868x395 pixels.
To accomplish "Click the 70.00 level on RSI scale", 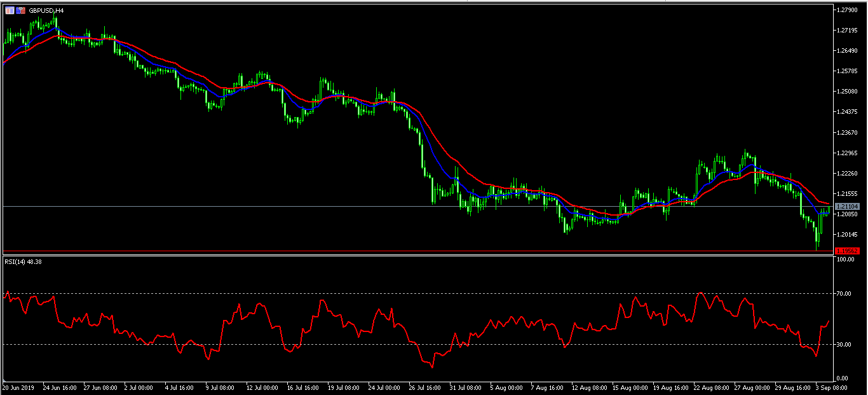I will click(844, 294).
